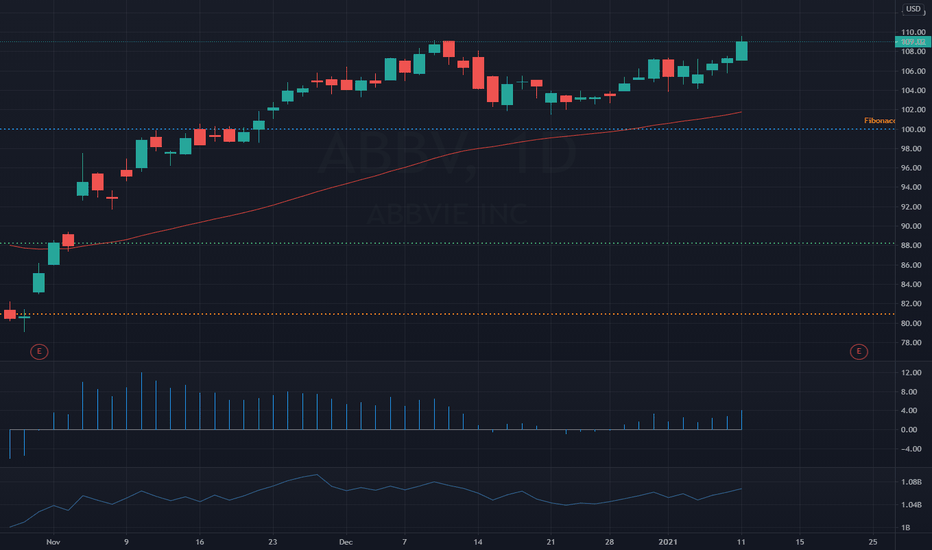Click the Nov label on the time axis
Image resolution: width=932 pixels, height=550 pixels.
point(53,542)
